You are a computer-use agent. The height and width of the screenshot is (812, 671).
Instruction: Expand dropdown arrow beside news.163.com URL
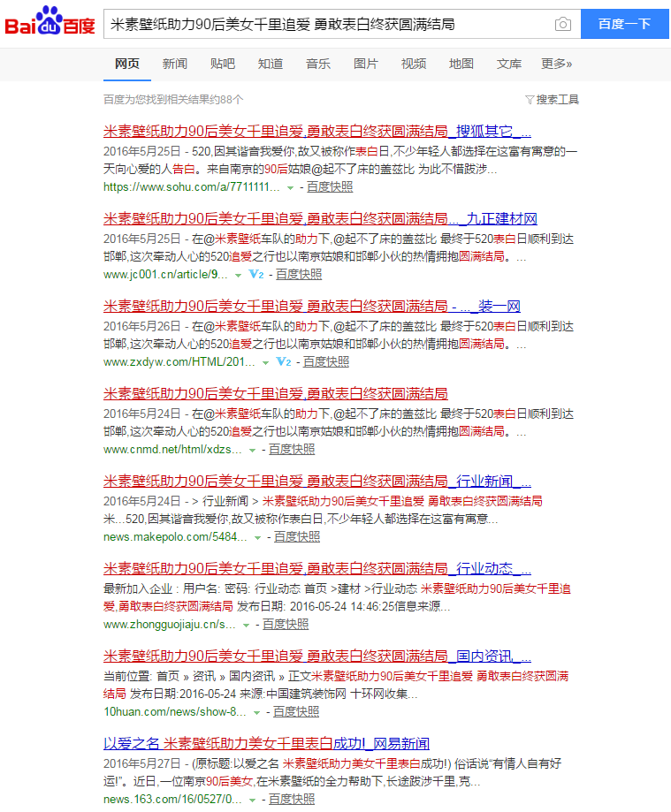click(x=252, y=801)
